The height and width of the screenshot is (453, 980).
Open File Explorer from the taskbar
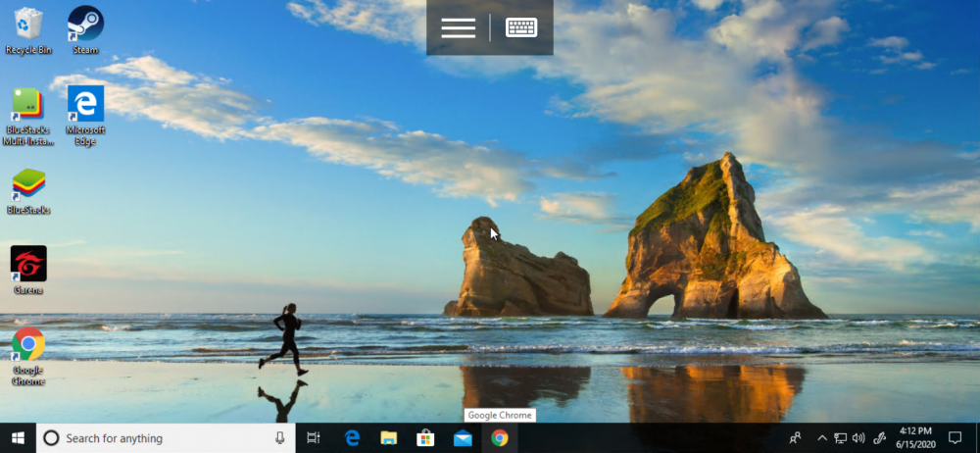389,438
